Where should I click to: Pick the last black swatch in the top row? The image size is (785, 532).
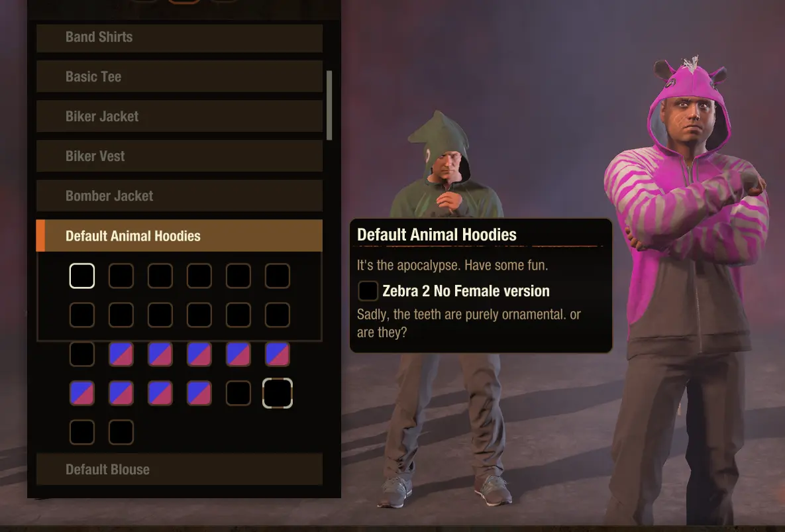tap(278, 276)
